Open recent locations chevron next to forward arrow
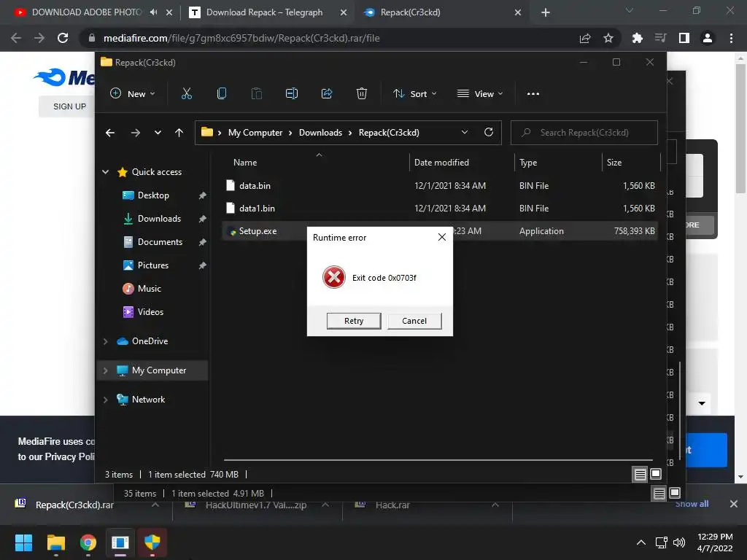 (x=158, y=133)
